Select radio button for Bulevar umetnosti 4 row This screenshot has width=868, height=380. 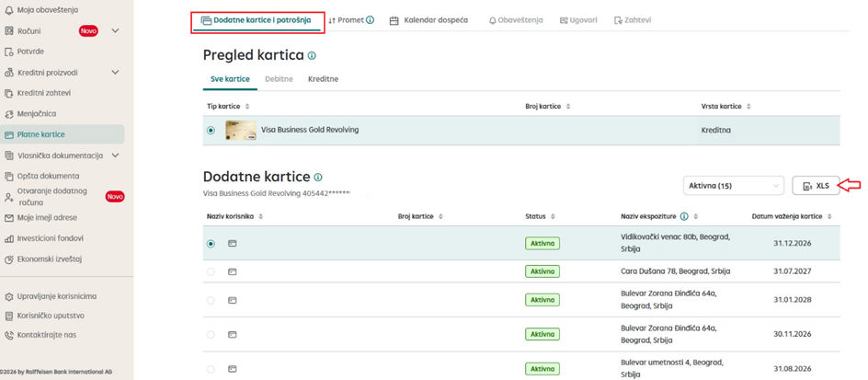click(211, 369)
